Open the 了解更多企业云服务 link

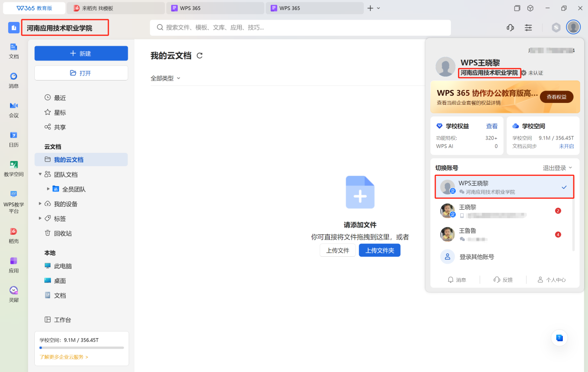coord(64,357)
